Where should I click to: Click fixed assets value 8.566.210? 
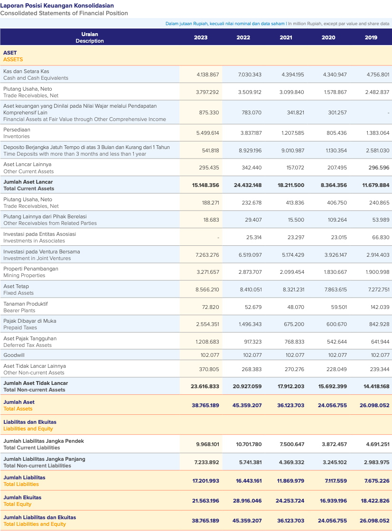tap(207, 289)
